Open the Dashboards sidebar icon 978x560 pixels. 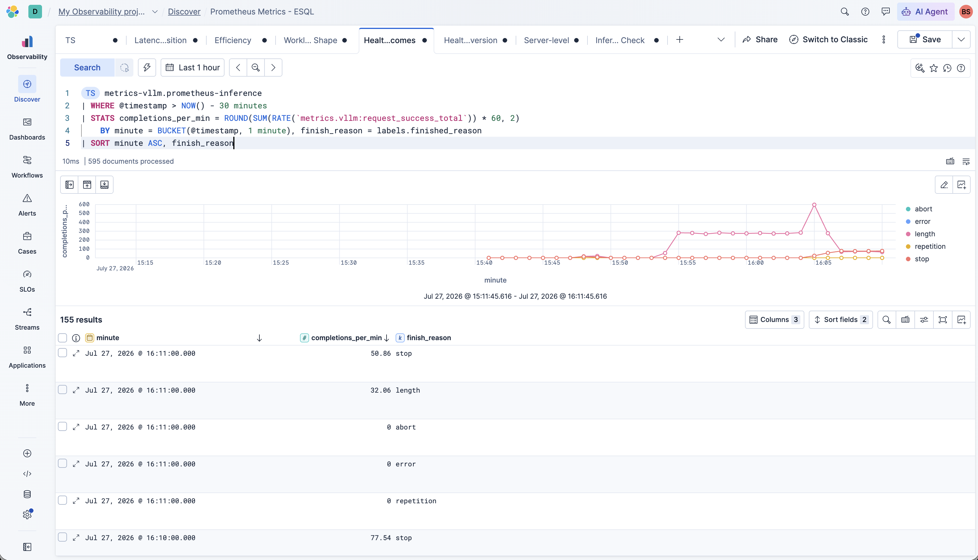[27, 122]
